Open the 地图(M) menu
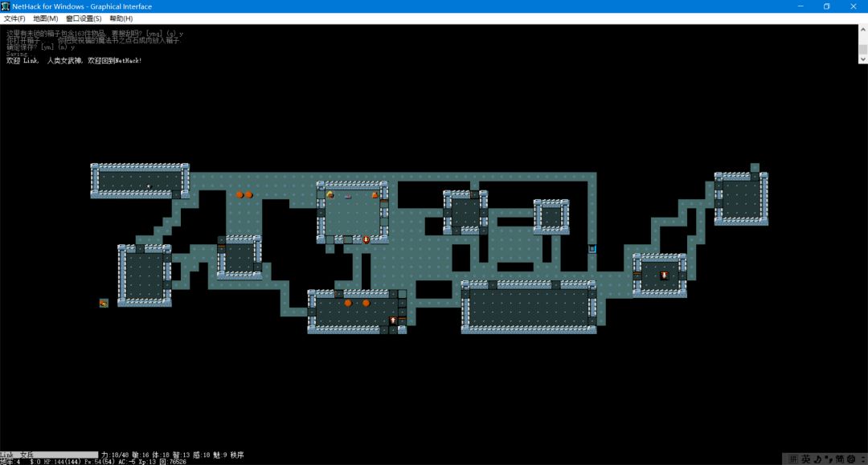 coord(45,18)
